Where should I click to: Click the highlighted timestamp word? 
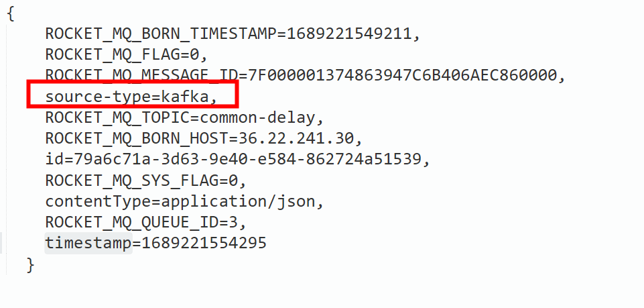tap(88, 243)
